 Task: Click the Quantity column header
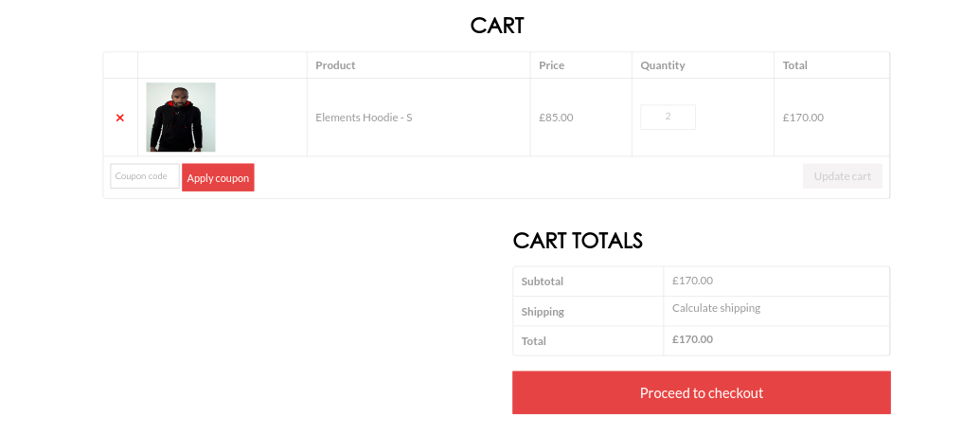click(x=662, y=65)
